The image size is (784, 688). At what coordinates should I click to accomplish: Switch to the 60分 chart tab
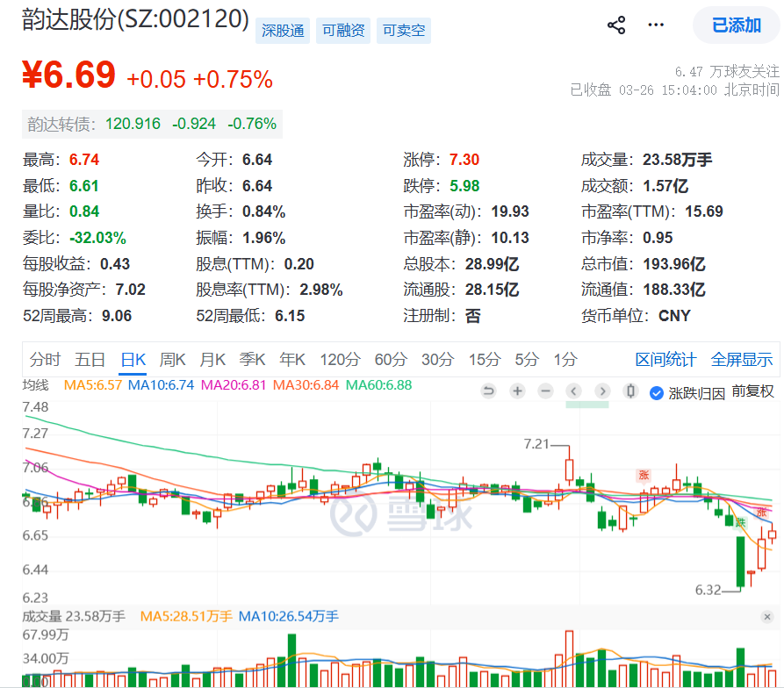[x=391, y=359]
